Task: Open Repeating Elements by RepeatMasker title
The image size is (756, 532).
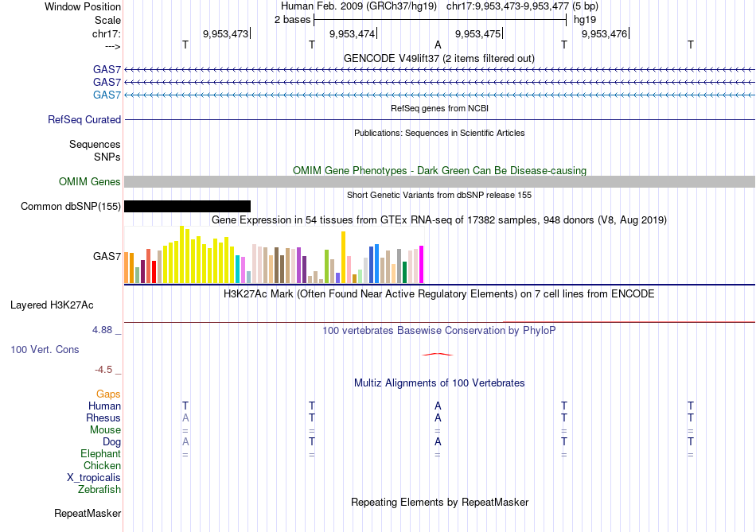Action: coord(439,502)
